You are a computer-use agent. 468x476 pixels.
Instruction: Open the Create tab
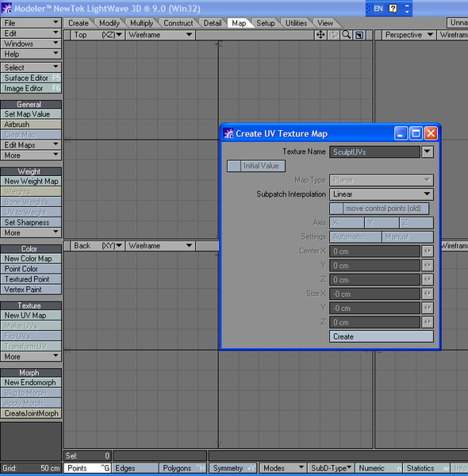(x=79, y=23)
